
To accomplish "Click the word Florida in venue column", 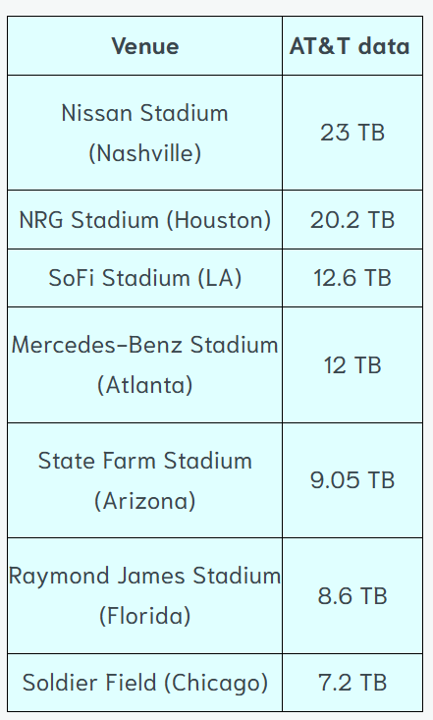I will pos(145,616).
